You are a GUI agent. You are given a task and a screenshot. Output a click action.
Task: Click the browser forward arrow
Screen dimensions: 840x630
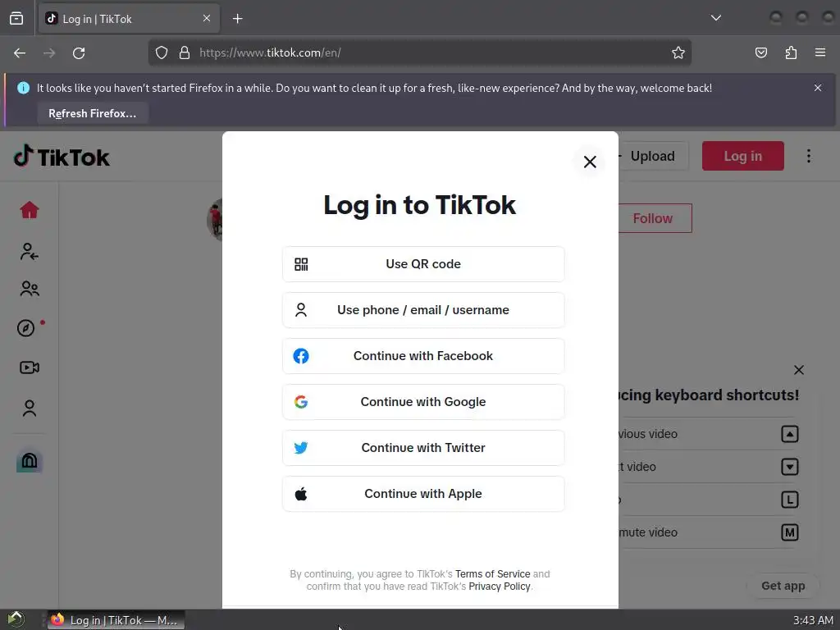(49, 53)
